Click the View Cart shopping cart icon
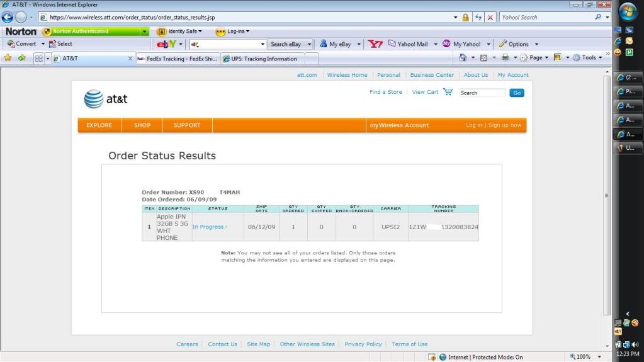The height and width of the screenshot is (362, 644). coord(448,92)
